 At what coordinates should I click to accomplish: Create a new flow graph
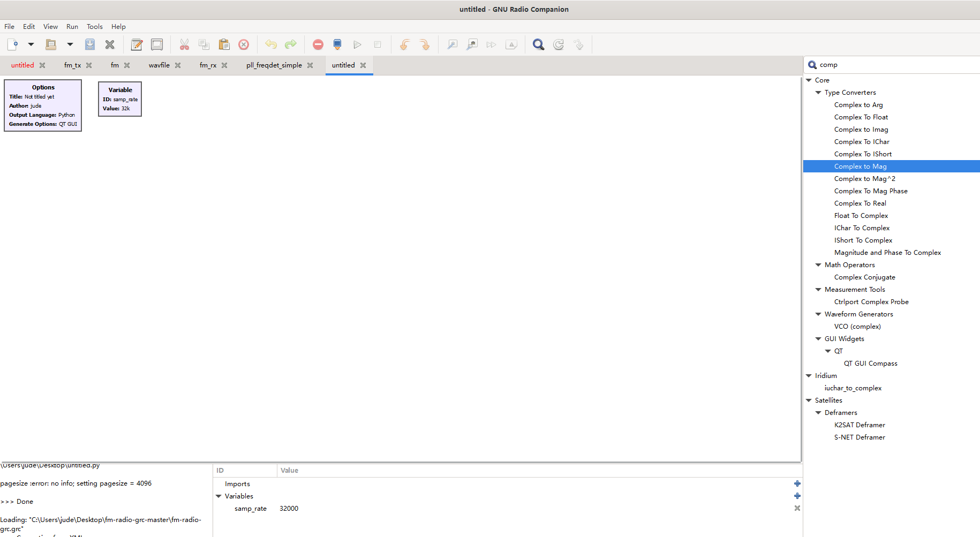point(13,44)
